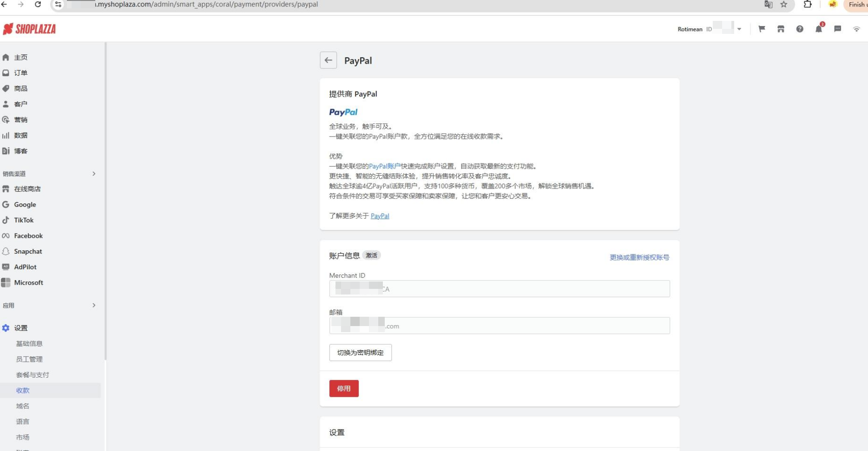The image size is (868, 451).
Task: Click the 客户 person icon
Action: point(6,104)
